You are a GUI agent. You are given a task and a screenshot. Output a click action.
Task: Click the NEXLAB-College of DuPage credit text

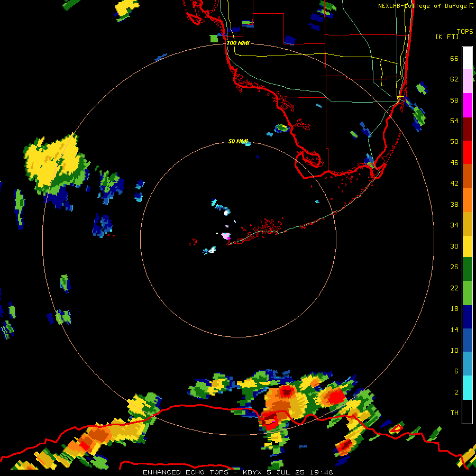coord(426,6)
